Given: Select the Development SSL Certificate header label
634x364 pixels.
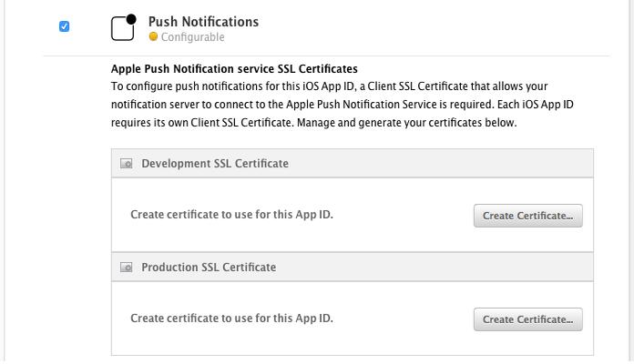Looking at the screenshot, I should pos(215,164).
